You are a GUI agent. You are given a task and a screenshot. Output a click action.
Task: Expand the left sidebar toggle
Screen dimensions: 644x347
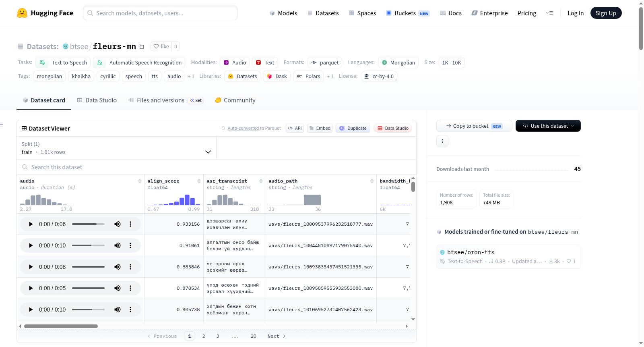[x=2, y=125]
